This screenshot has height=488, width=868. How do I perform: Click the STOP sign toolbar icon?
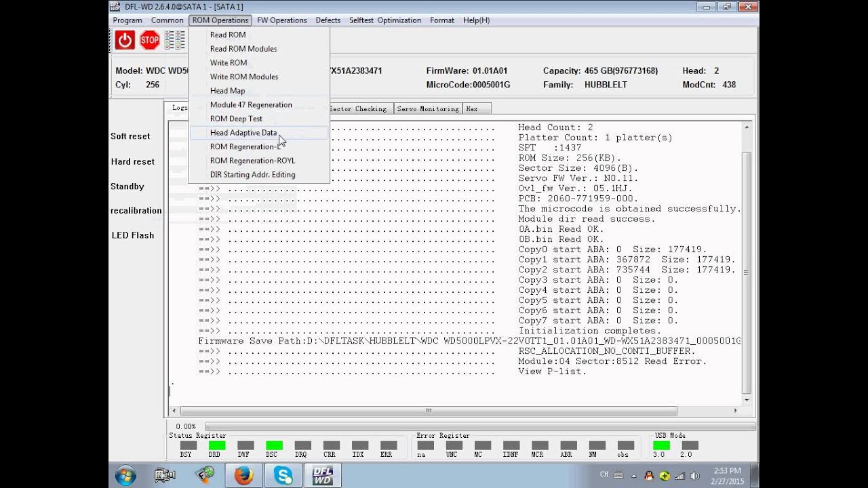coord(150,41)
